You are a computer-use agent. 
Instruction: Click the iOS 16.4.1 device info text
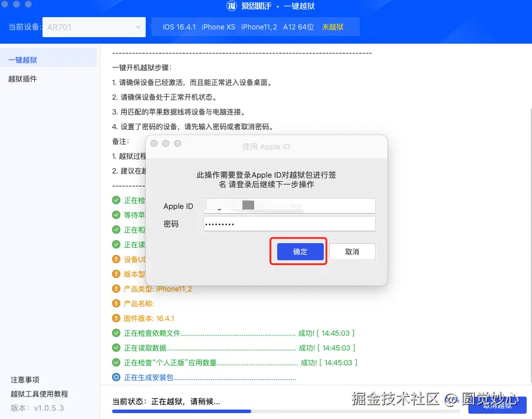click(179, 27)
